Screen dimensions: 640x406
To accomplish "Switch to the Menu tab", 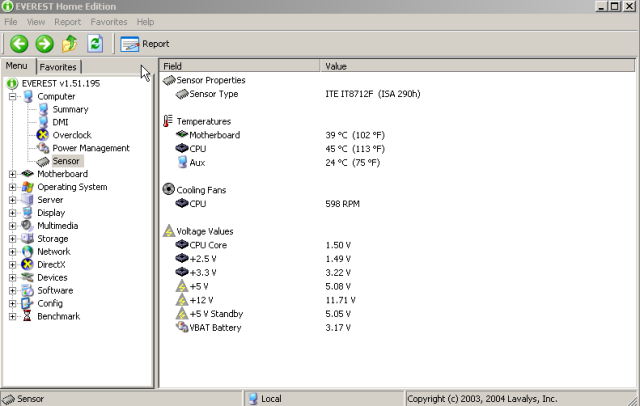I will [17, 66].
